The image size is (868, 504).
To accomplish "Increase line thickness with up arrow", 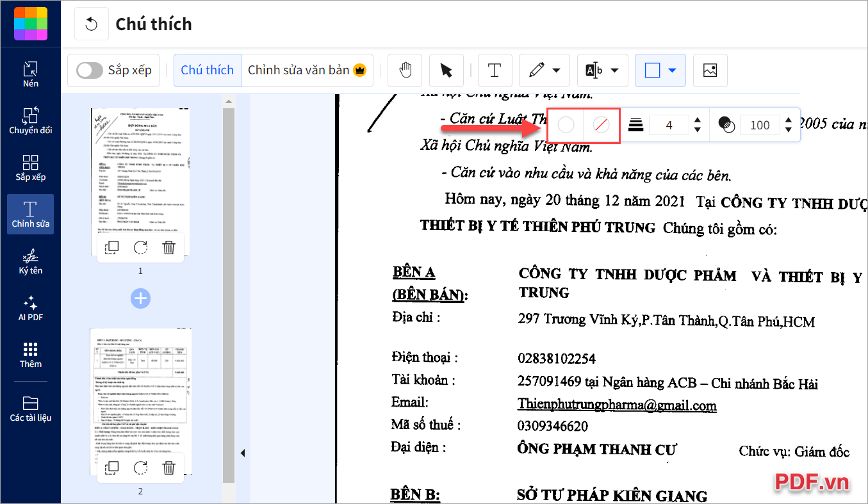I will coord(698,119).
